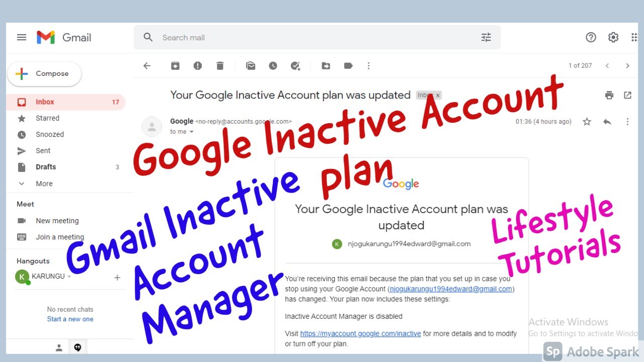Focus the Search mail field
The image size is (644, 362).
(317, 37)
